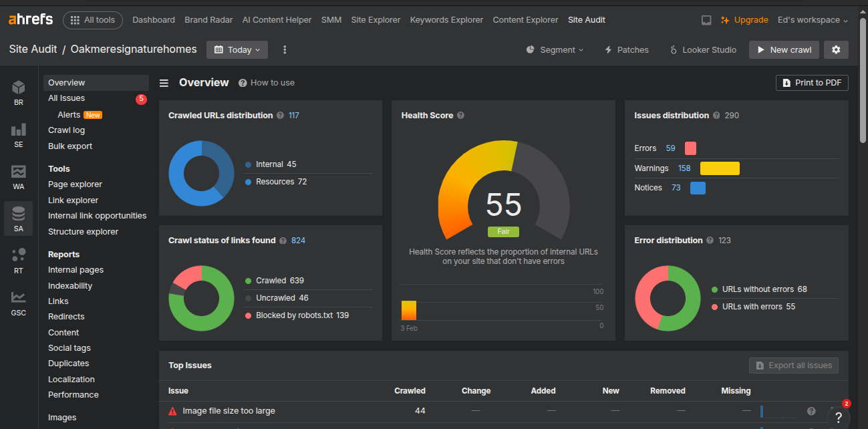The image size is (868, 429).
Task: Open the Segment dropdown
Action: coord(555,49)
